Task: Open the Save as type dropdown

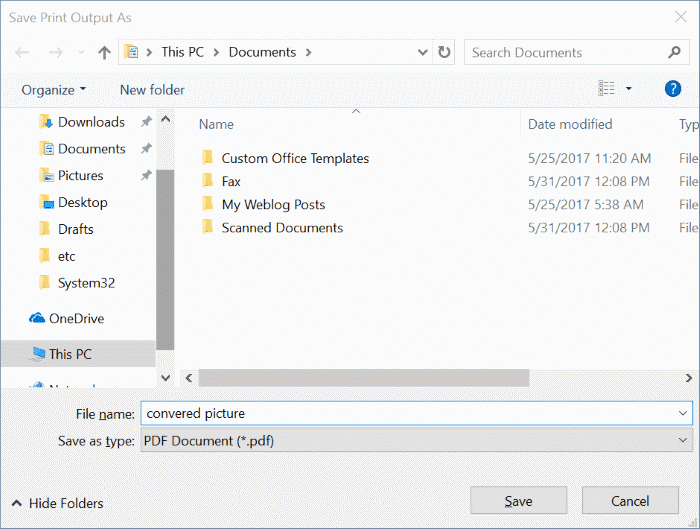Action: [417, 441]
